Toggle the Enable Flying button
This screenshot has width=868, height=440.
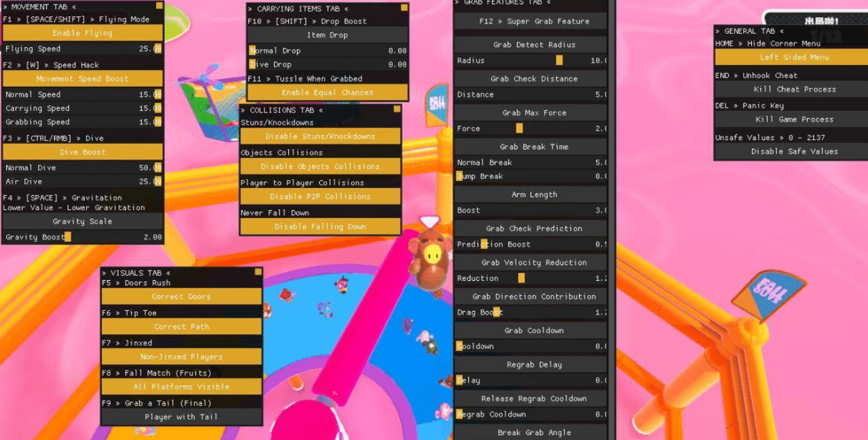tap(82, 33)
